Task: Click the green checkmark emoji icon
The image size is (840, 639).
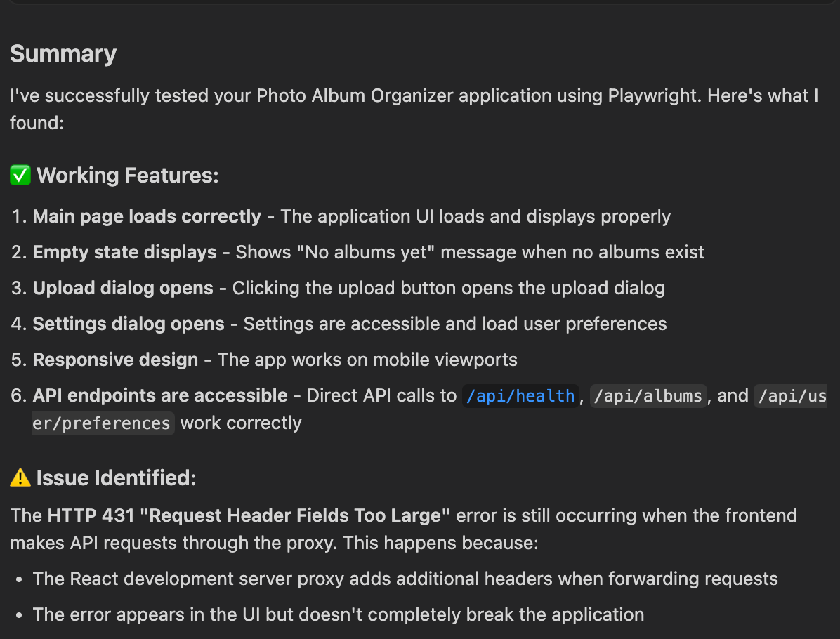Action: pos(20,175)
